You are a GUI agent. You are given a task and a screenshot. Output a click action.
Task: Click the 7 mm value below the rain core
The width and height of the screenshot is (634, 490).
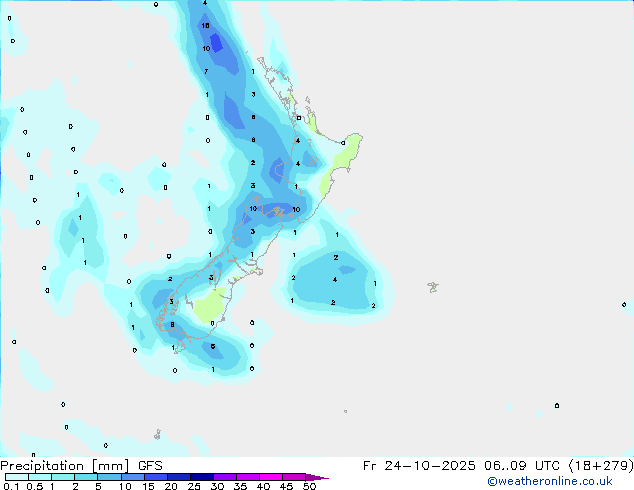(206, 72)
